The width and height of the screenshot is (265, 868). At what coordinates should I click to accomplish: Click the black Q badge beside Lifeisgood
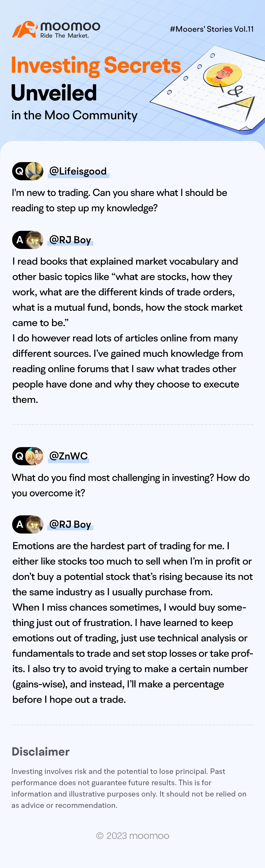tap(20, 171)
